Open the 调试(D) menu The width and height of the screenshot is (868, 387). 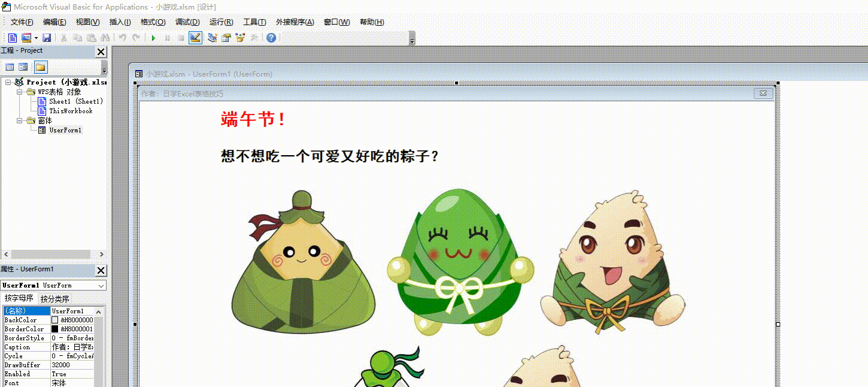[187, 22]
